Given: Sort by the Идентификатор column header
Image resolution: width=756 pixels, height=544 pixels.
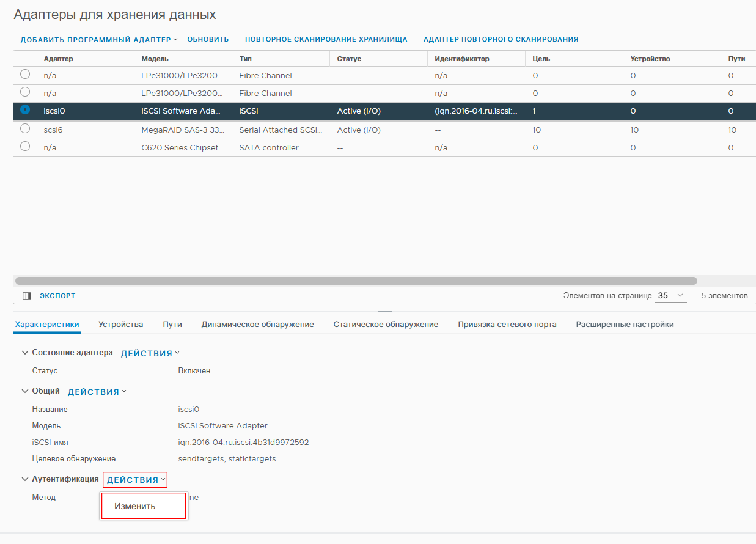Looking at the screenshot, I should [462, 59].
